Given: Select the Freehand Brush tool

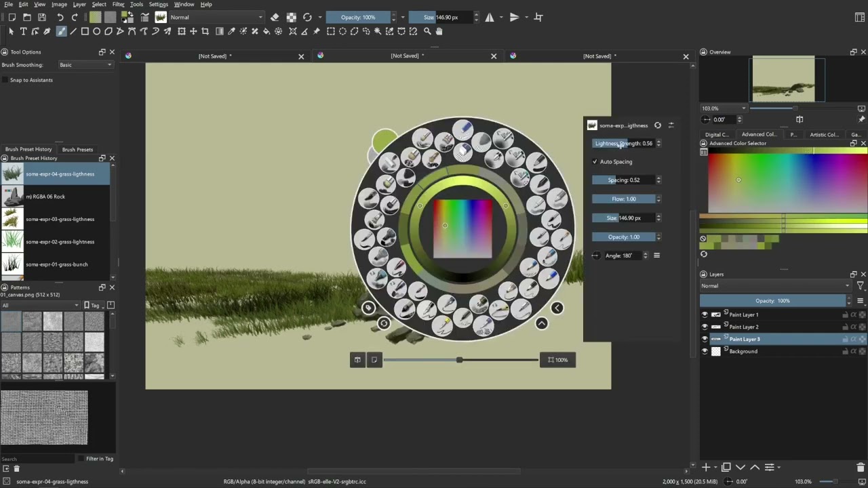Looking at the screenshot, I should point(61,31).
